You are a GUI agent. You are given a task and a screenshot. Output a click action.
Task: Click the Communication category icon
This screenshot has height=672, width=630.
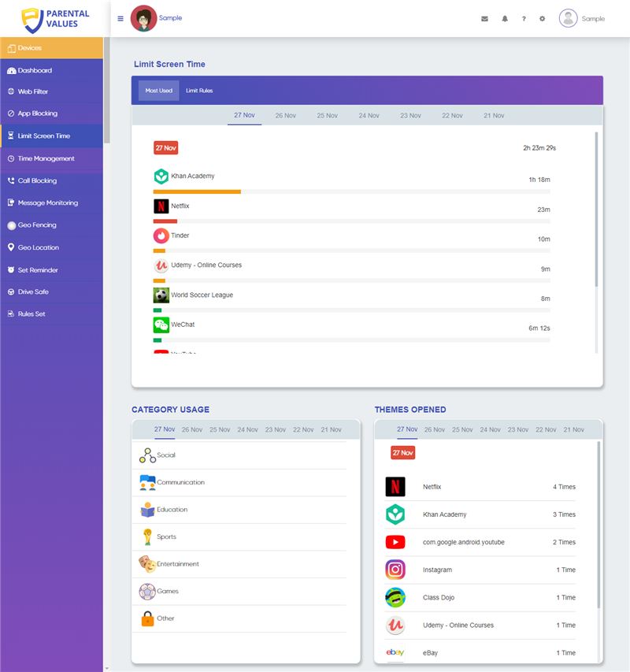coord(147,483)
